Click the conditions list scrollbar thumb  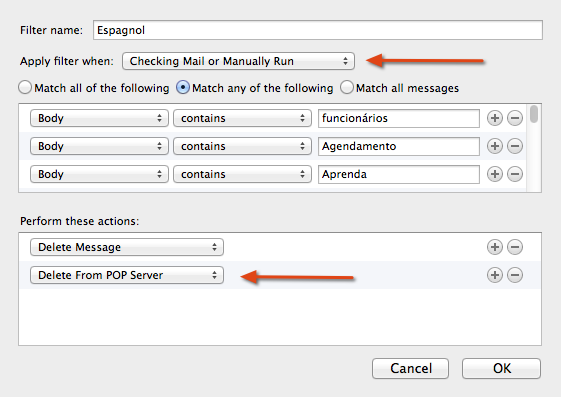tap(534, 114)
